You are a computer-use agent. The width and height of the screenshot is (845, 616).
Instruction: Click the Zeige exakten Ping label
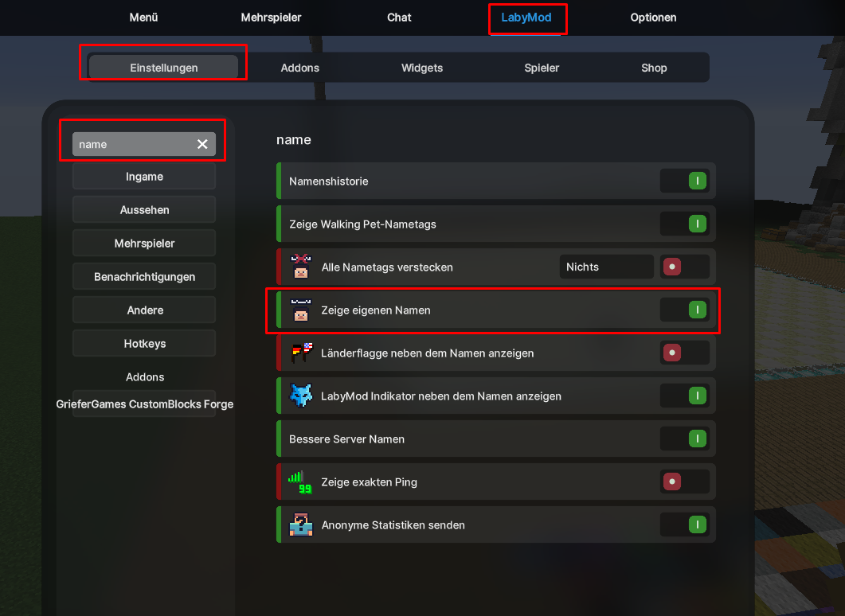point(370,482)
